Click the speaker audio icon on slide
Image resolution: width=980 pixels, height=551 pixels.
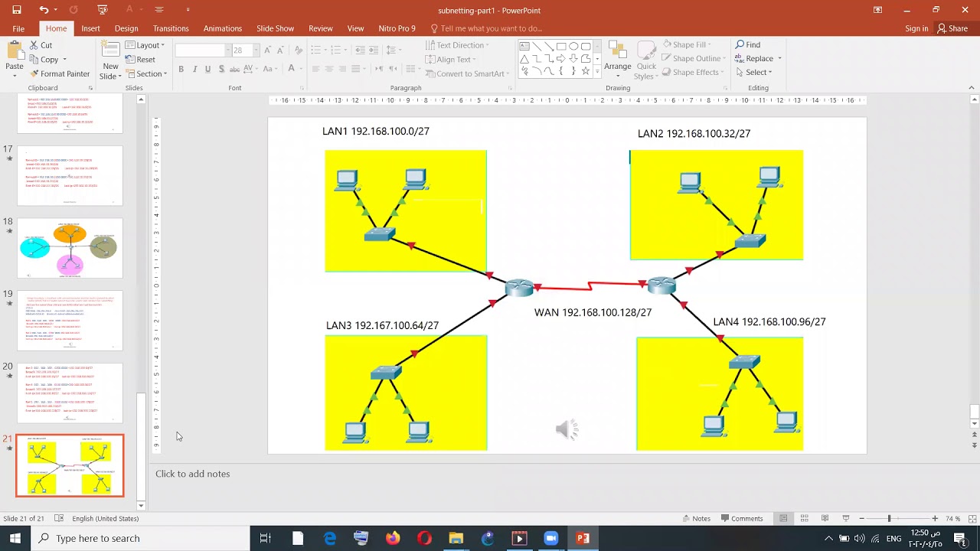click(x=567, y=430)
